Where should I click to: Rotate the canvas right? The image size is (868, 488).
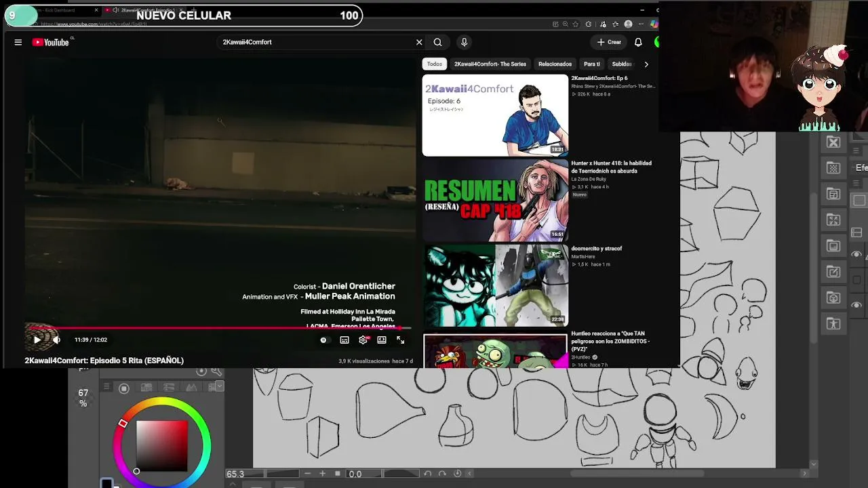[443, 474]
